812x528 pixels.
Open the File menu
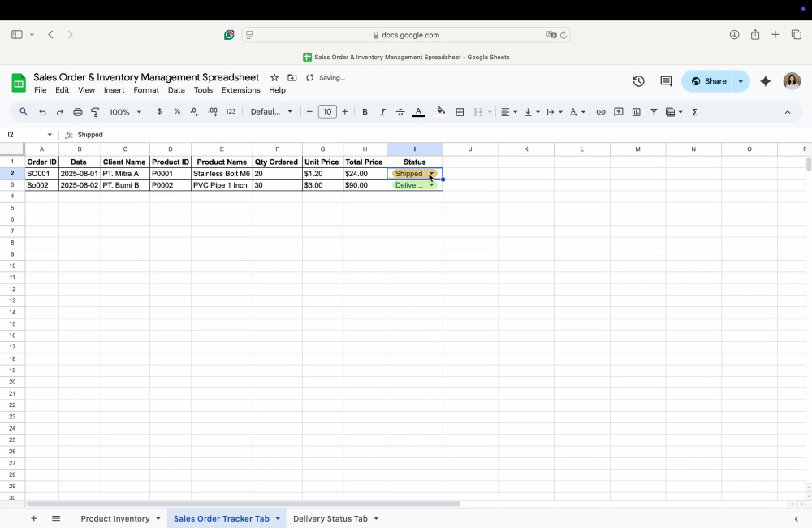(x=40, y=90)
